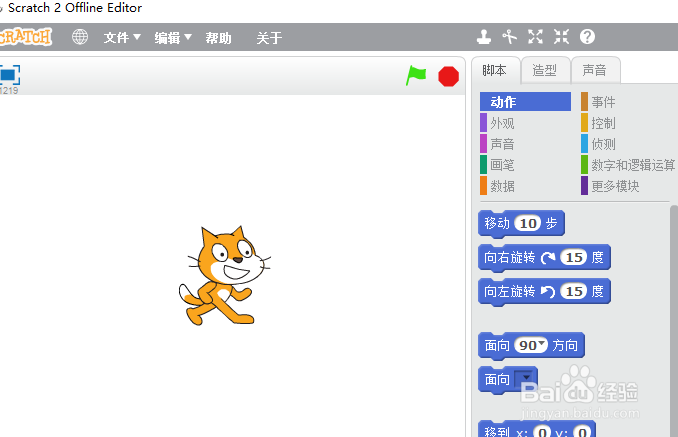The height and width of the screenshot is (437, 678).
Task: Edit the left-rotate 15 degrees field
Action: (x=574, y=292)
